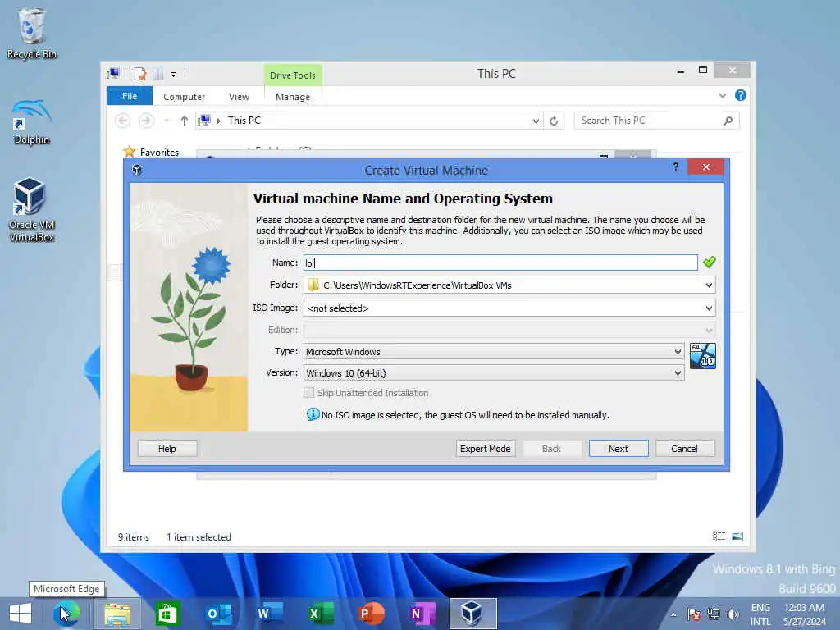Switch Explorer to large icons view
This screenshot has width=840, height=630.
tap(737, 536)
